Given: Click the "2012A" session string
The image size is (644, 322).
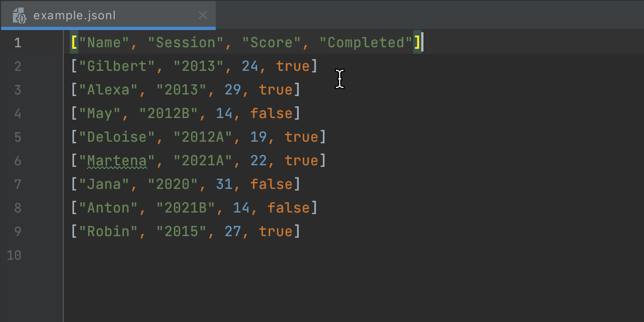Looking at the screenshot, I should point(203,137).
